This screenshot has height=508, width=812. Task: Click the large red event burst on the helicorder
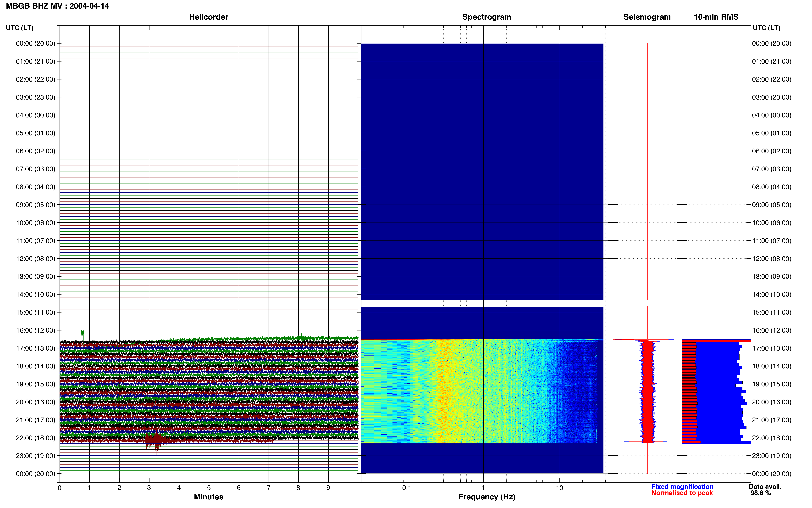click(156, 441)
